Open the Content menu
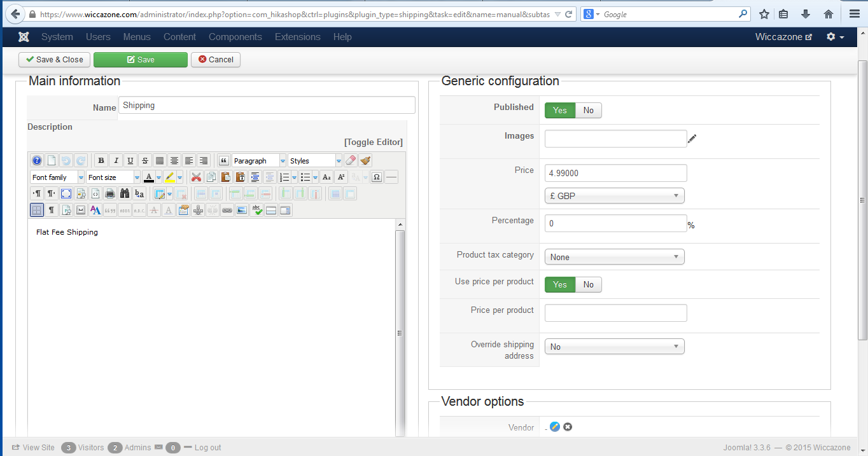Viewport: 868px width, 456px height. coord(179,37)
